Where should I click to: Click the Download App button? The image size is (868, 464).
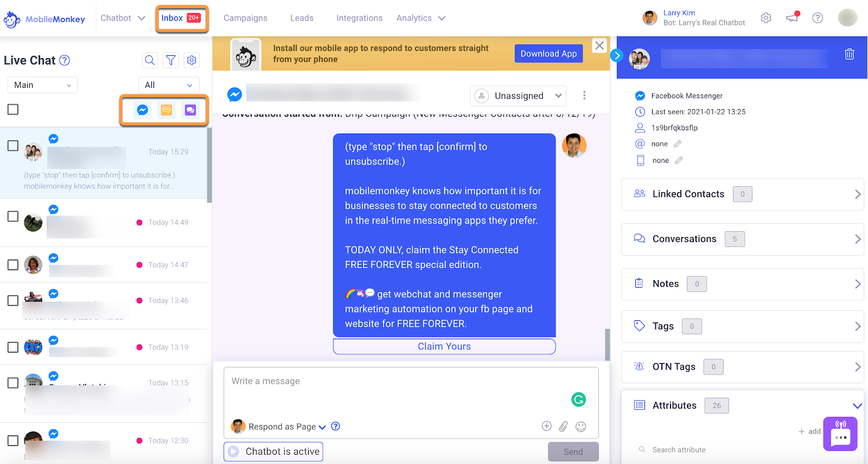pos(548,54)
